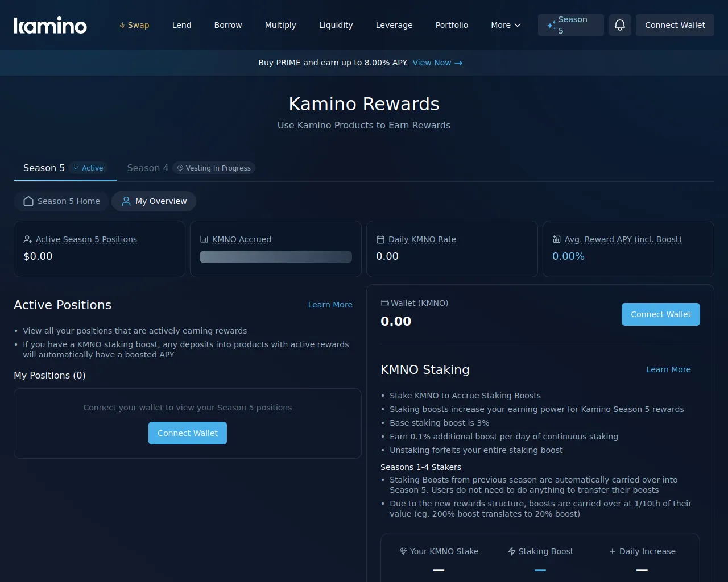This screenshot has width=728, height=582.
Task: Go to the Leverage page
Action: click(394, 25)
